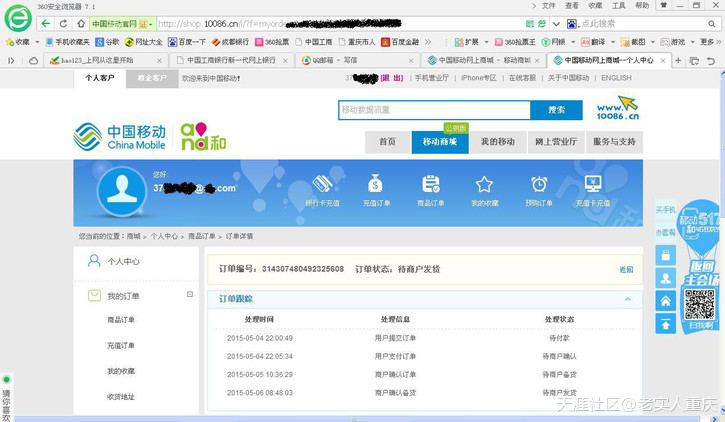The width and height of the screenshot is (725, 422).
Task: Open the 商品订单 clipboard icon
Action: pos(430,184)
